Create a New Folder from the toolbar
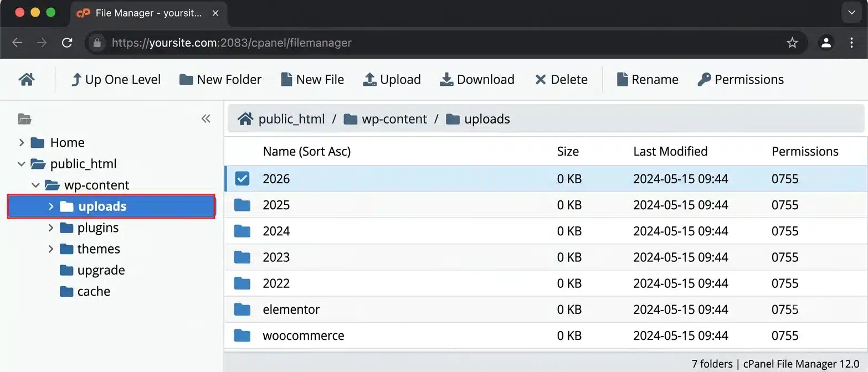Image resolution: width=868 pixels, height=372 pixels. [220, 80]
